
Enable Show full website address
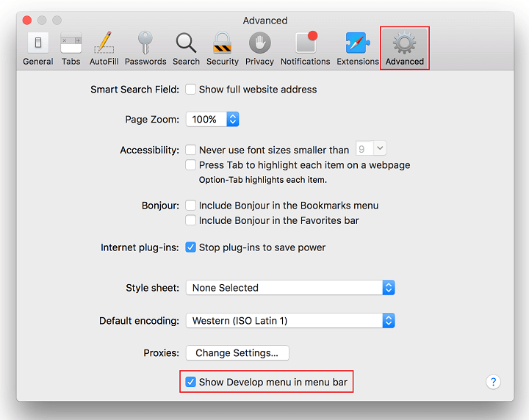pos(190,90)
